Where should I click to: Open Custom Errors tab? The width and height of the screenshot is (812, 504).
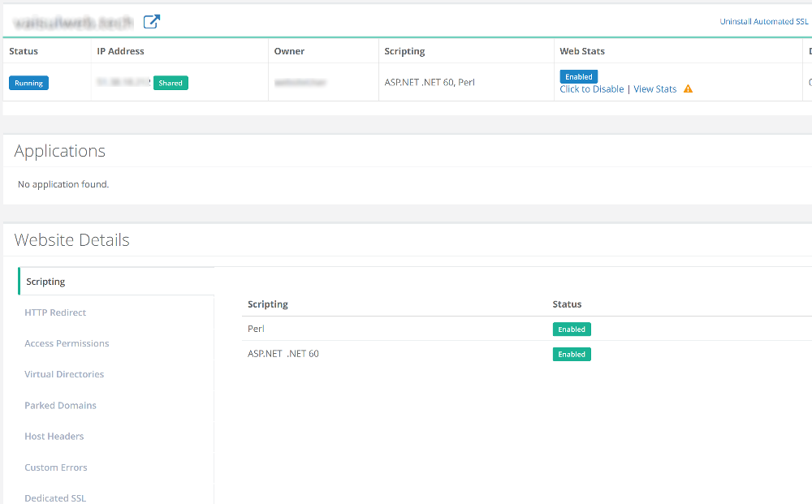[56, 467]
